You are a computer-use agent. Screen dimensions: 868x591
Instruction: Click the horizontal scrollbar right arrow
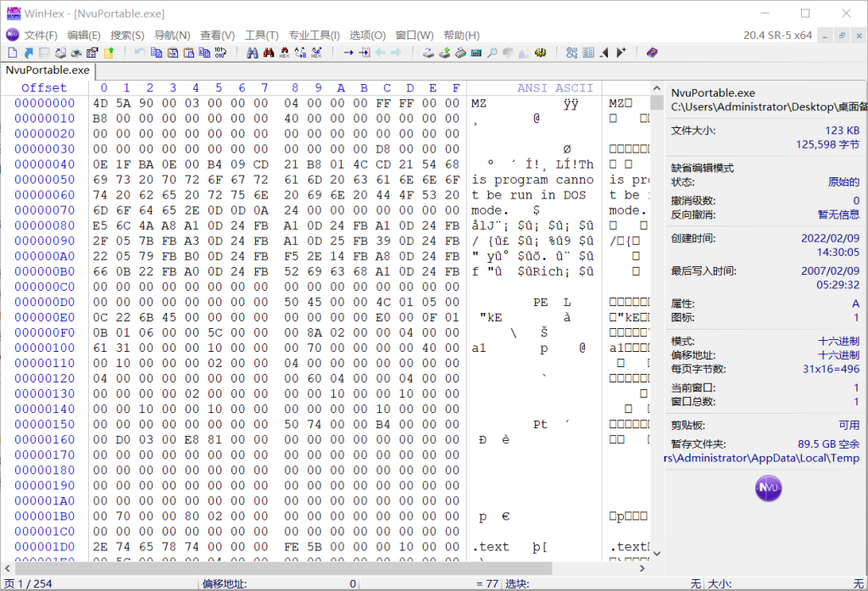pos(643,568)
